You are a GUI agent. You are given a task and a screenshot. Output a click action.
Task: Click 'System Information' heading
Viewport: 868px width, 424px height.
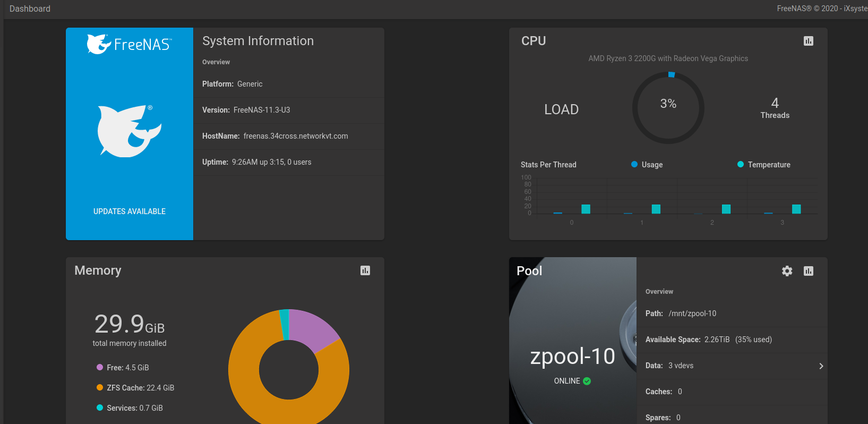(x=258, y=41)
